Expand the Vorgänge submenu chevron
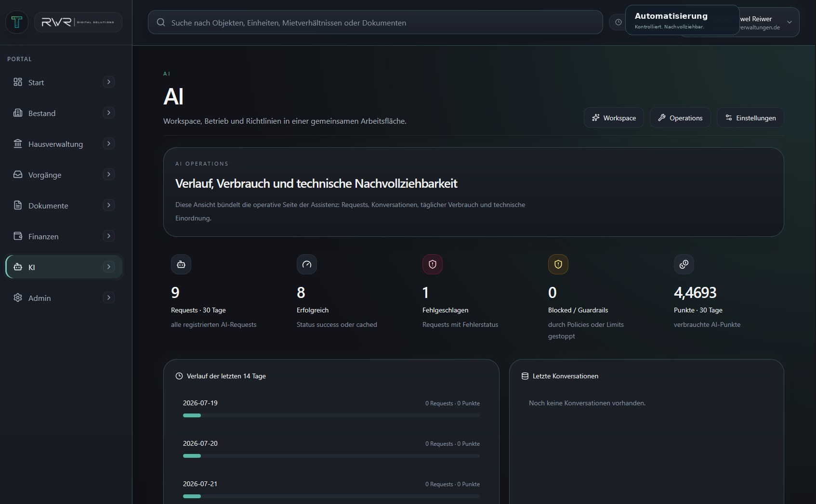Viewport: 816px width, 504px height. [109, 174]
